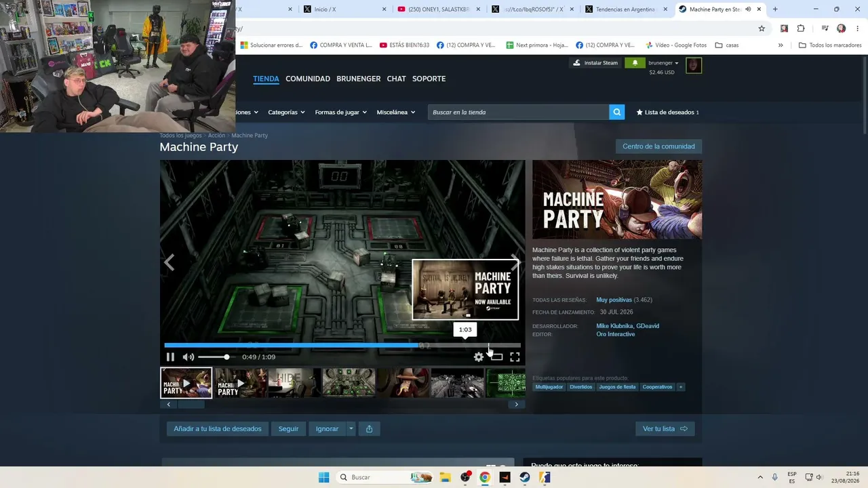Open video settings gear icon
Screen dimensions: 868x488
479,357
